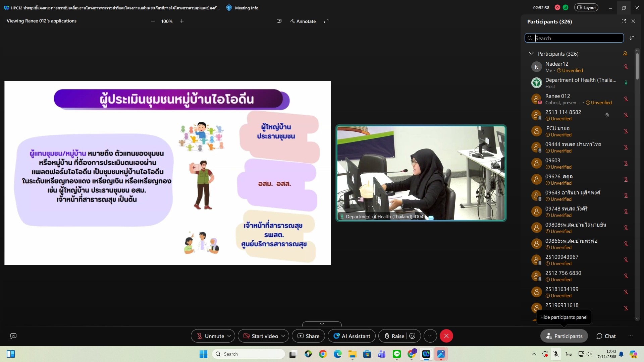Hide the Participants panel tab

pos(564,336)
